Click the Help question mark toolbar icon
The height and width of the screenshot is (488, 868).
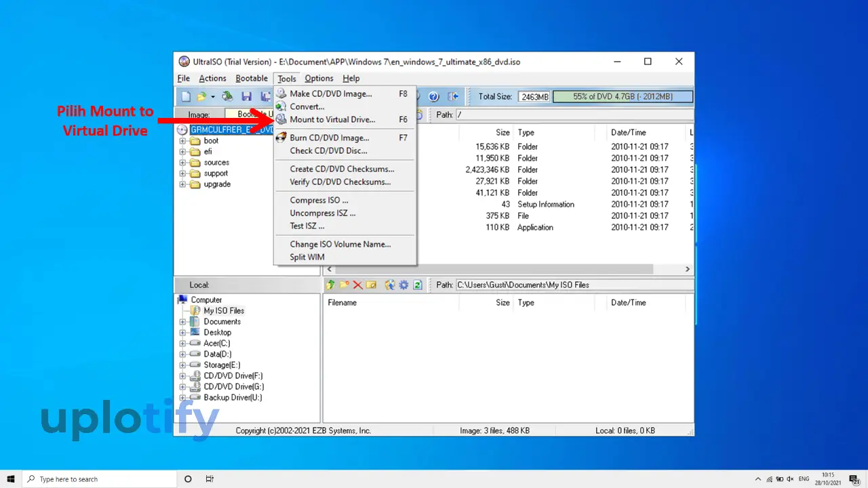[434, 97]
